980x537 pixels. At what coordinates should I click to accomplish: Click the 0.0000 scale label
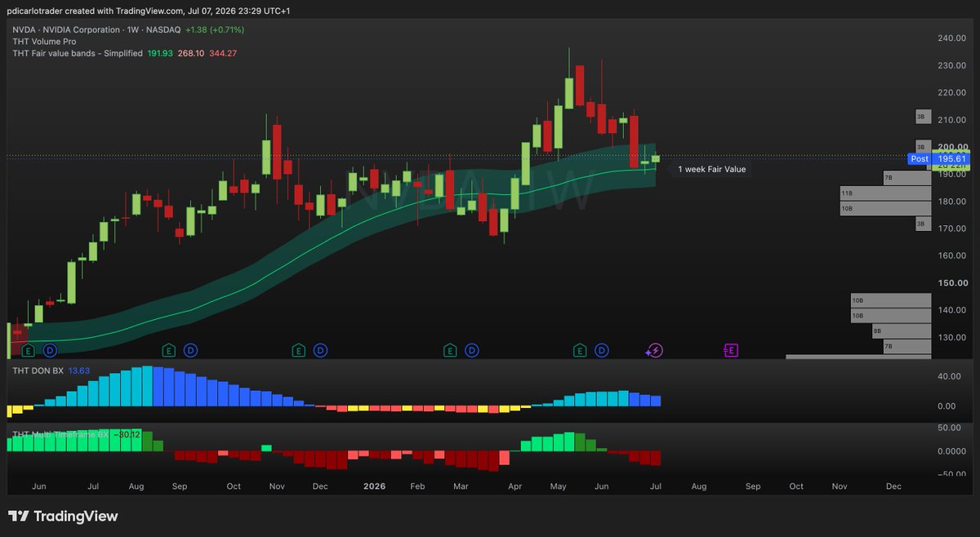951,450
